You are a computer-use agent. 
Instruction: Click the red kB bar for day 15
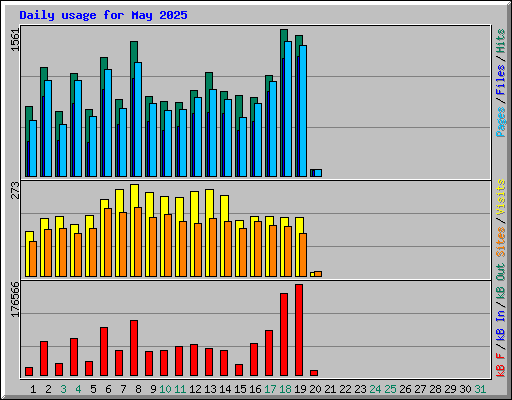(x=239, y=370)
